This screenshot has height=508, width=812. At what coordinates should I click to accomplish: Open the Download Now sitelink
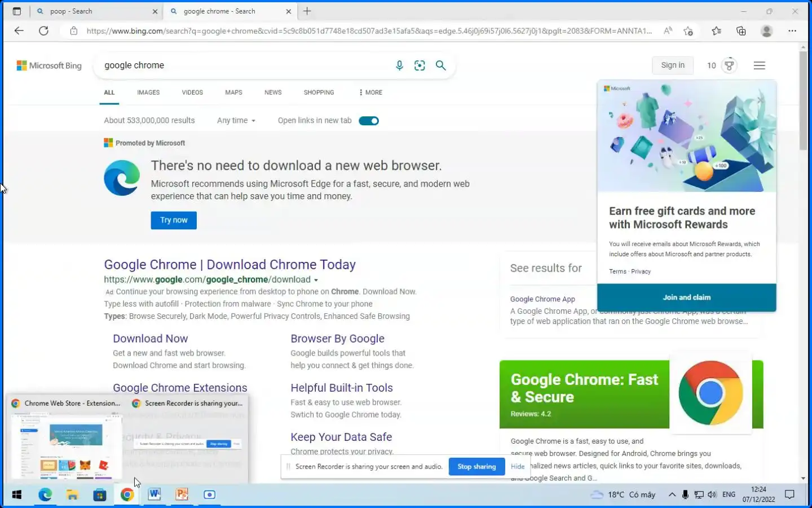150,339
